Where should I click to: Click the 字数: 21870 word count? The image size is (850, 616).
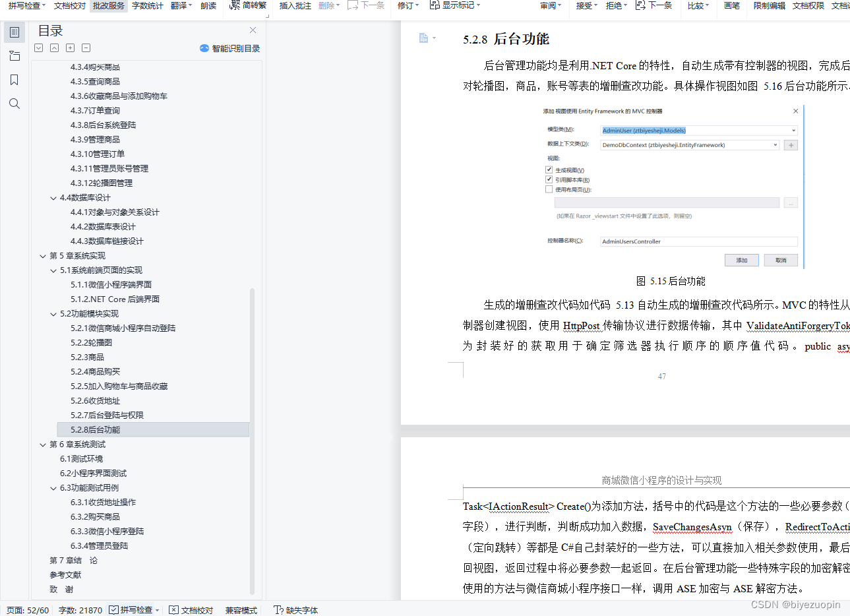point(80,610)
